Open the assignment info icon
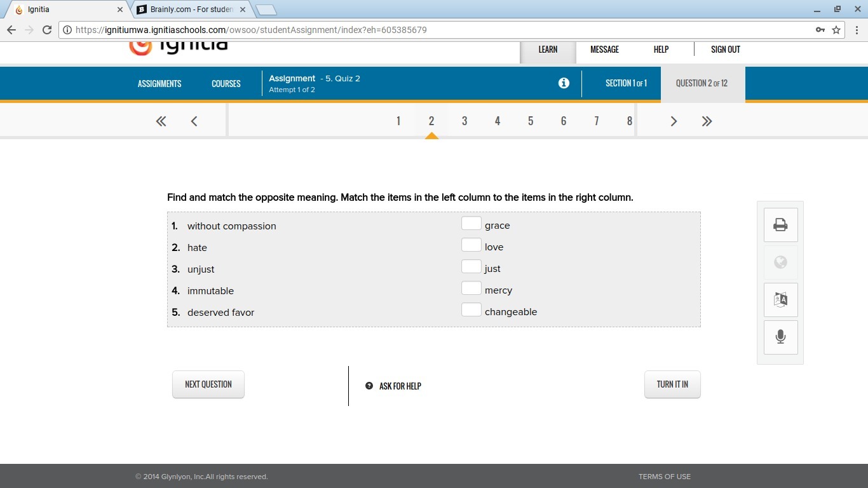This screenshot has width=868, height=488. 564,83
